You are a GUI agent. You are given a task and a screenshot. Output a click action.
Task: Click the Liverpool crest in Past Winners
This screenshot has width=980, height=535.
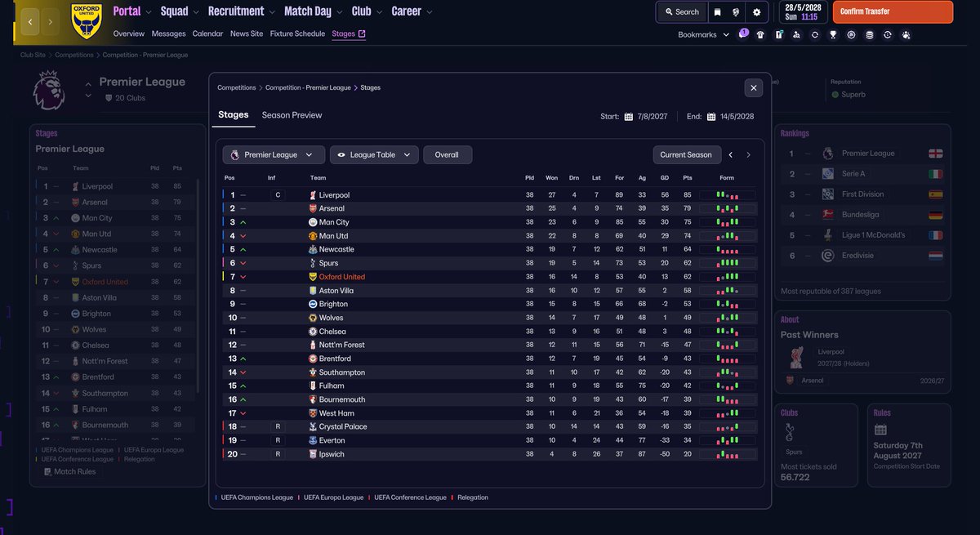tap(796, 356)
